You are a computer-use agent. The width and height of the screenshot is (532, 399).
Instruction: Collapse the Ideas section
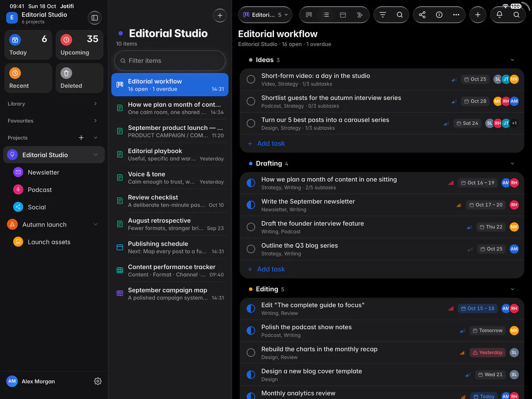(x=512, y=60)
